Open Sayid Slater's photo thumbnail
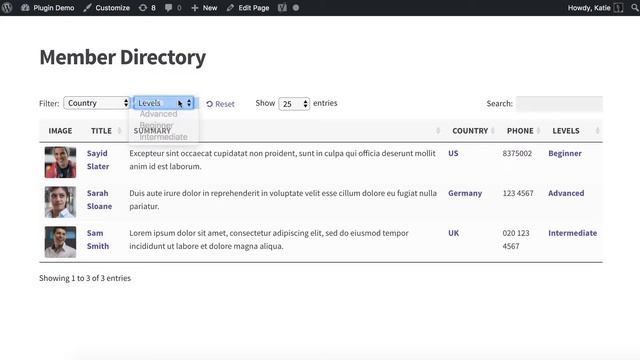640x360 pixels. click(x=60, y=162)
